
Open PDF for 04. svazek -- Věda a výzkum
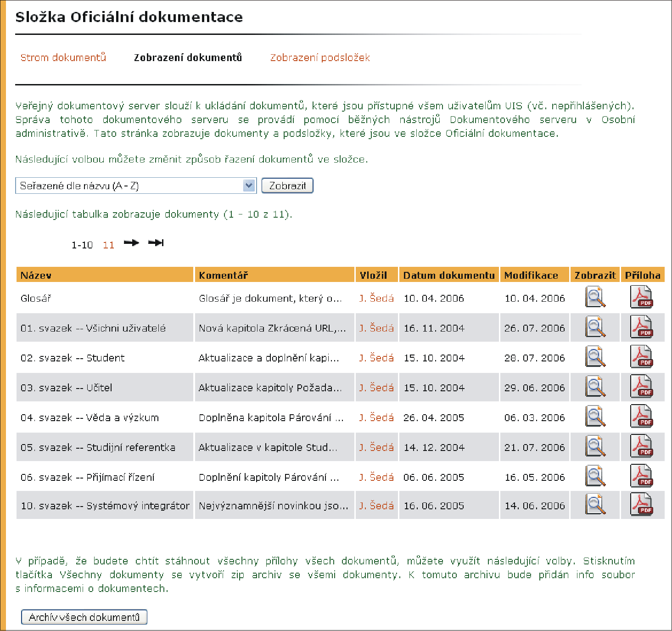click(x=642, y=417)
